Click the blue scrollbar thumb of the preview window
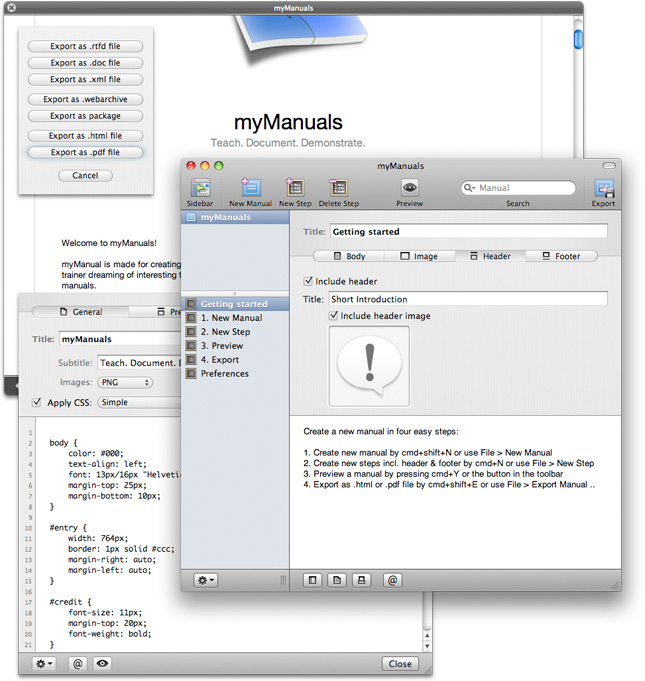 [578, 40]
